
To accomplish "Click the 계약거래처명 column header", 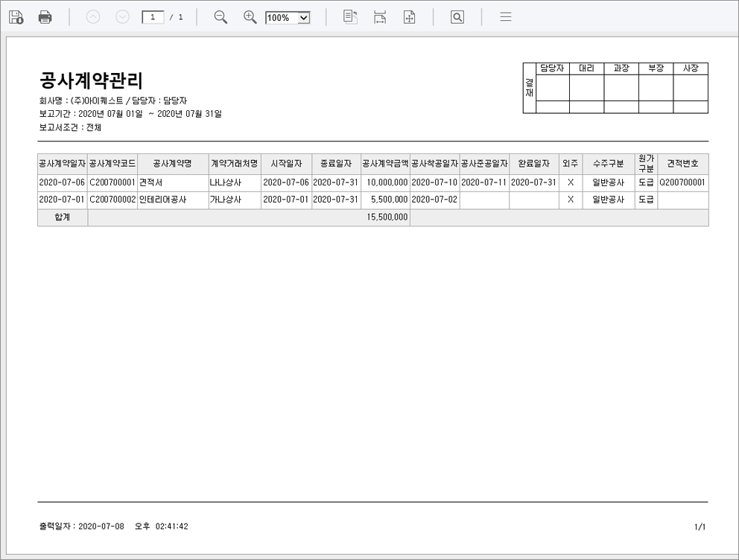I will [235, 164].
